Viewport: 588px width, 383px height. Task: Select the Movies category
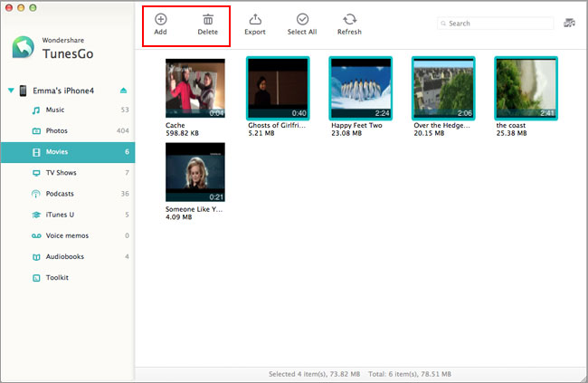pos(68,152)
